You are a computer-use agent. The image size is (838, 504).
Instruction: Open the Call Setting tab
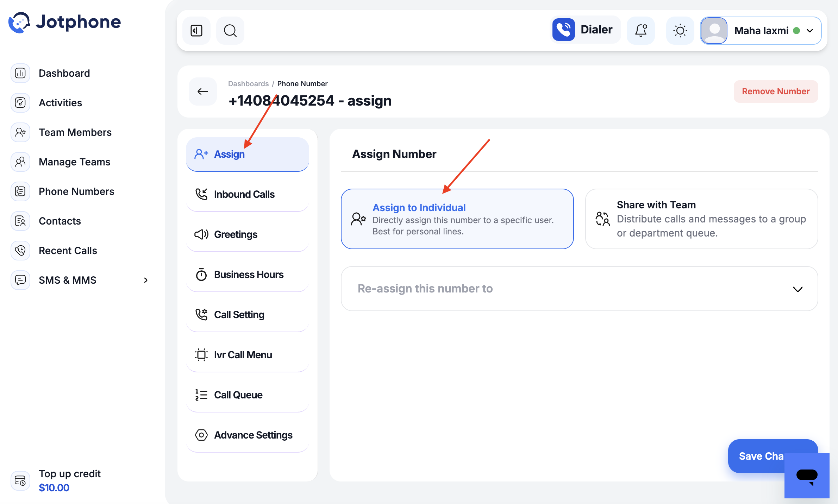(248, 315)
